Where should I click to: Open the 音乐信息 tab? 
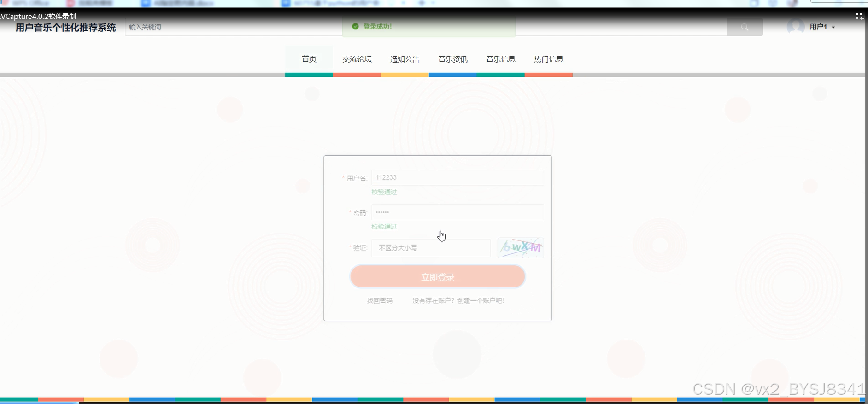click(x=501, y=59)
